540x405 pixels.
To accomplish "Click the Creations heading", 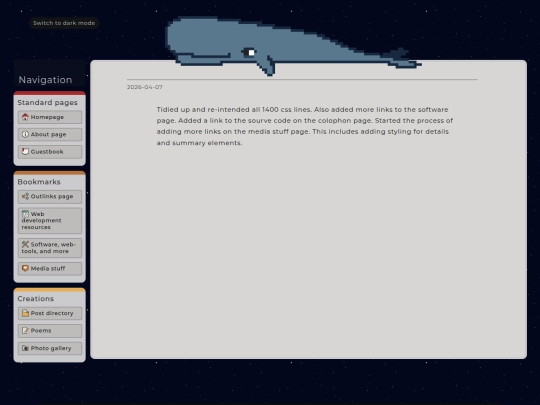I will pyautogui.click(x=36, y=299).
